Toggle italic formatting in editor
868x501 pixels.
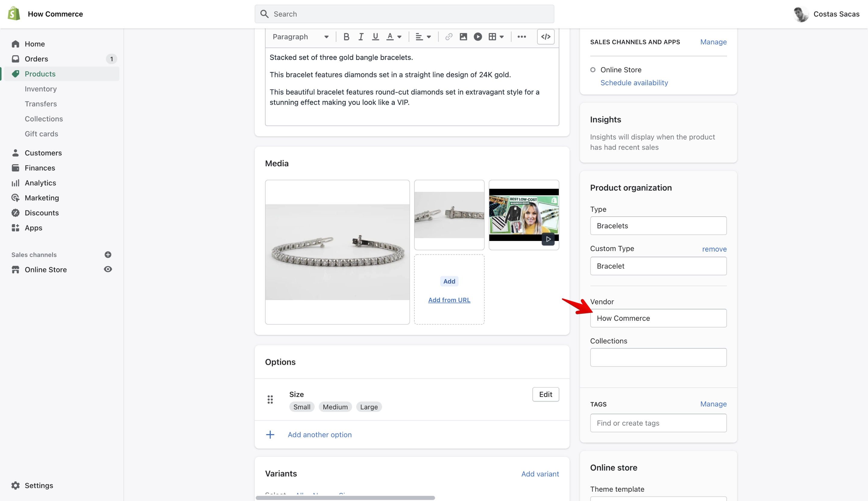pos(361,37)
